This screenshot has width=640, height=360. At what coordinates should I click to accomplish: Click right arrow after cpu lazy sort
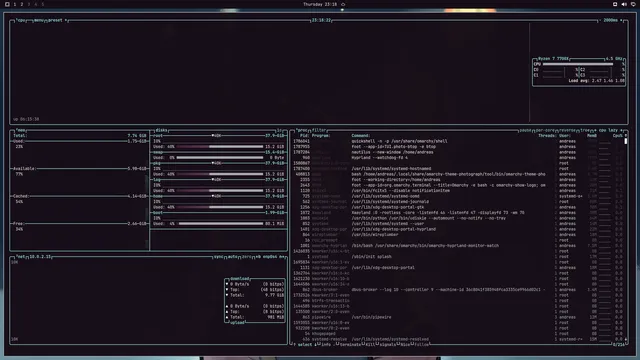tap(621, 130)
